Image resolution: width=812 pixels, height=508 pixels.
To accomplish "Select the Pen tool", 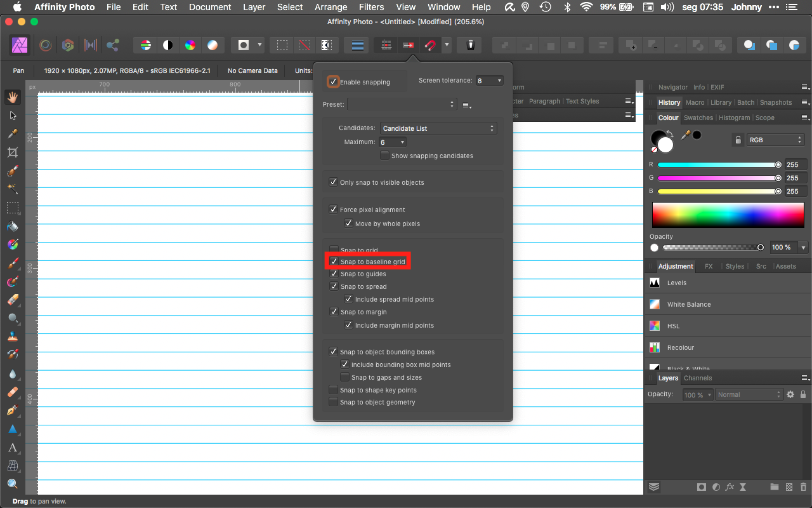I will click(x=13, y=411).
